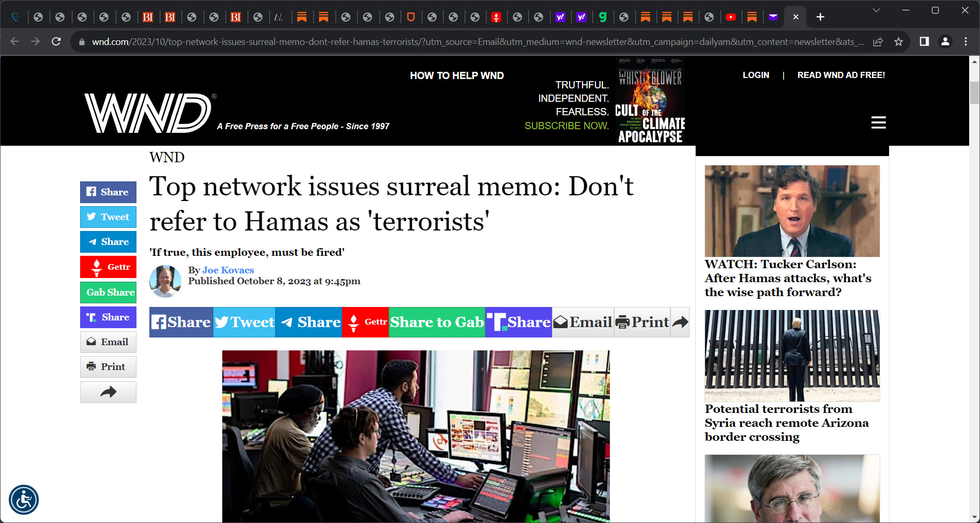Image resolution: width=980 pixels, height=523 pixels.
Task: Click the sidebar forward arrow share button
Action: click(x=108, y=392)
